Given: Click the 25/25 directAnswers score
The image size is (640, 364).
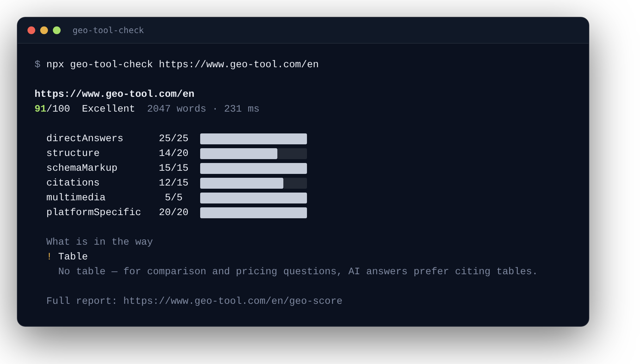Looking at the screenshot, I should click(174, 138).
